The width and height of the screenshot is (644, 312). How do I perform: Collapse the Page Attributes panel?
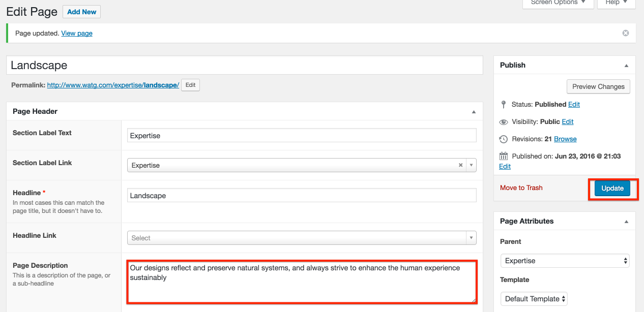pos(626,222)
